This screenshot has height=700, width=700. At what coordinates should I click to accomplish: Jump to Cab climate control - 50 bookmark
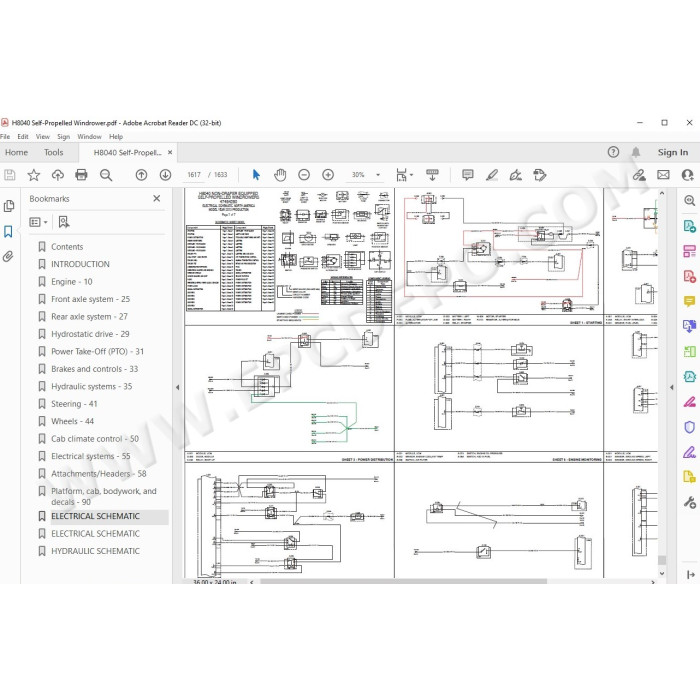tap(95, 439)
